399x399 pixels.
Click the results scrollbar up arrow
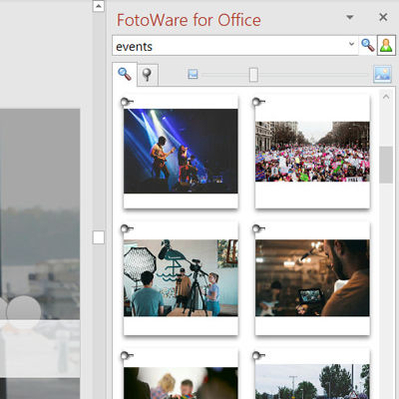(386, 97)
